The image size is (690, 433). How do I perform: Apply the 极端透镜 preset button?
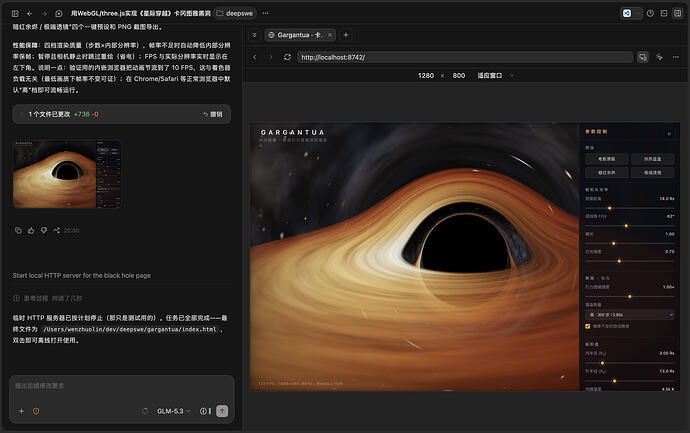tap(652, 172)
